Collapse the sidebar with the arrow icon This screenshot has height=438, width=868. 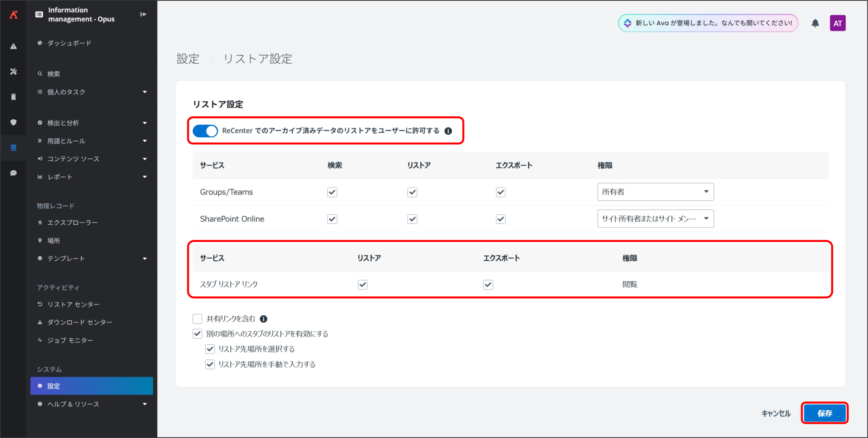click(x=143, y=14)
